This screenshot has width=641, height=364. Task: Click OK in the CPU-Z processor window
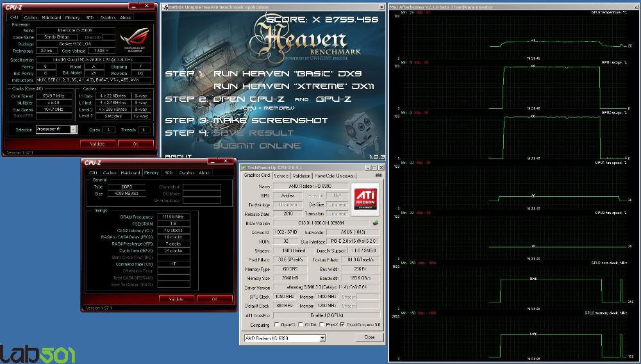[136, 144]
